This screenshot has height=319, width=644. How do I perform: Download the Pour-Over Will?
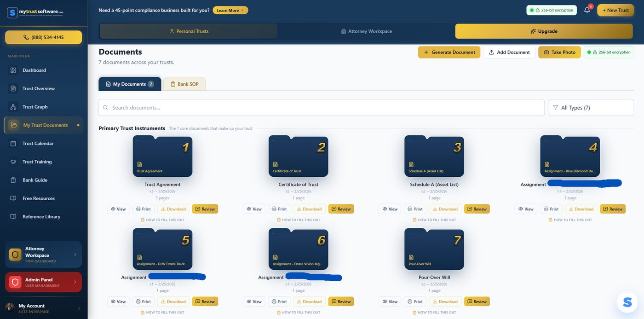[445, 302]
